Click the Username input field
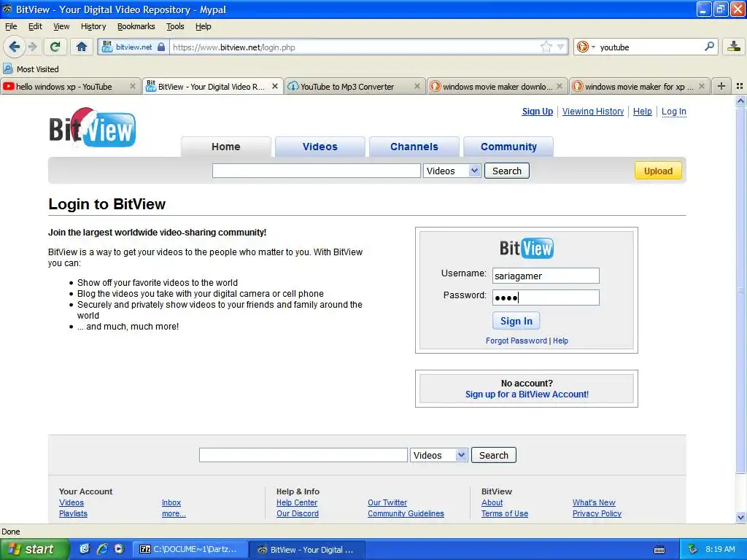The height and width of the screenshot is (560, 747). pyautogui.click(x=546, y=276)
